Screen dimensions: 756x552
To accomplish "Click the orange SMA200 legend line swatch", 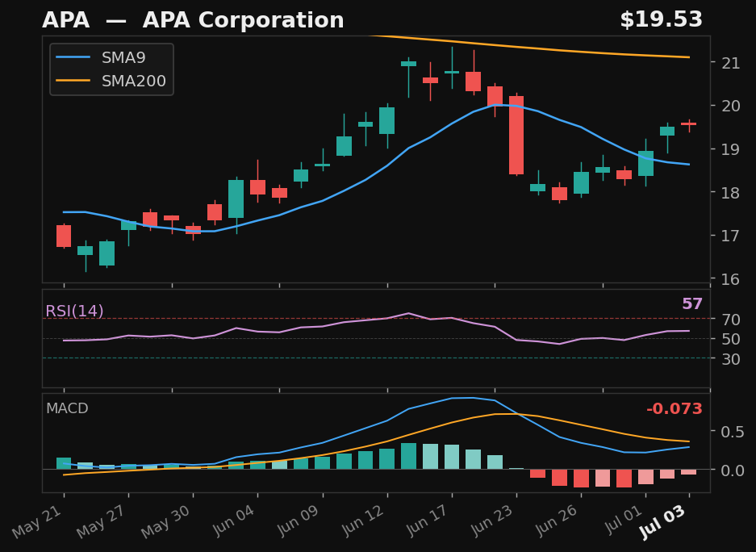I will [x=73, y=81].
